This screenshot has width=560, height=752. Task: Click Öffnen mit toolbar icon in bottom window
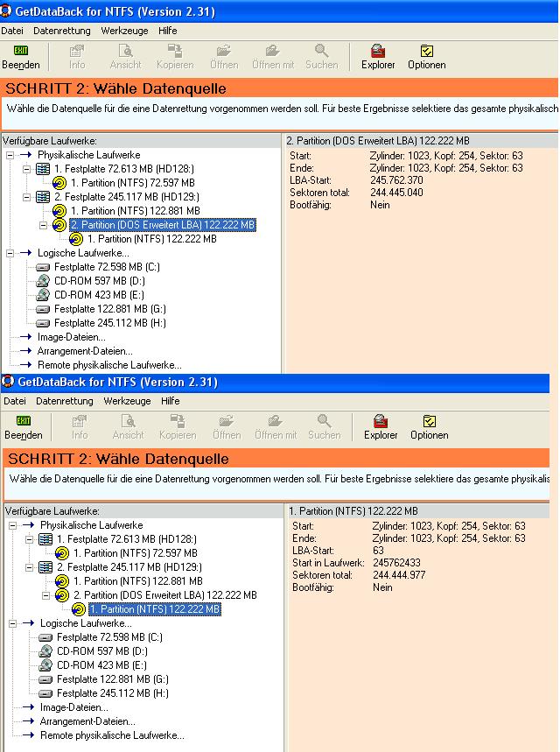pyautogui.click(x=276, y=421)
